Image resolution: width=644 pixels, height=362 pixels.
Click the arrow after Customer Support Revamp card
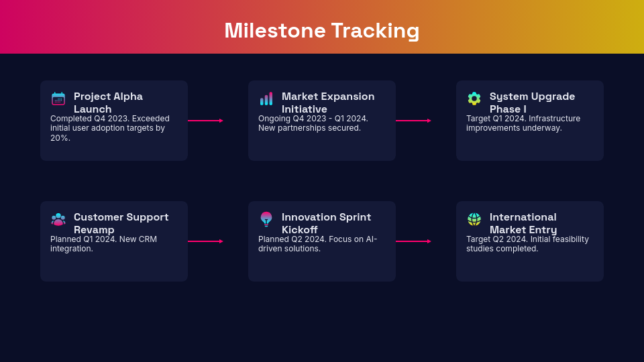[x=205, y=241]
